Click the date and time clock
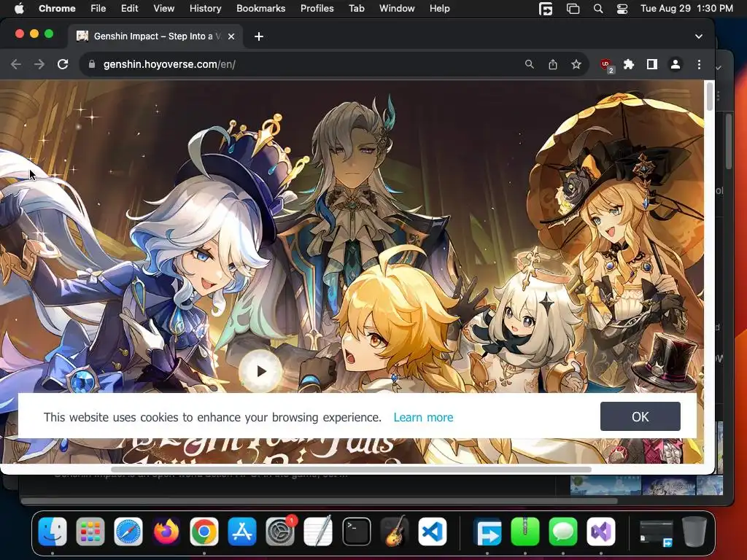 (686, 9)
